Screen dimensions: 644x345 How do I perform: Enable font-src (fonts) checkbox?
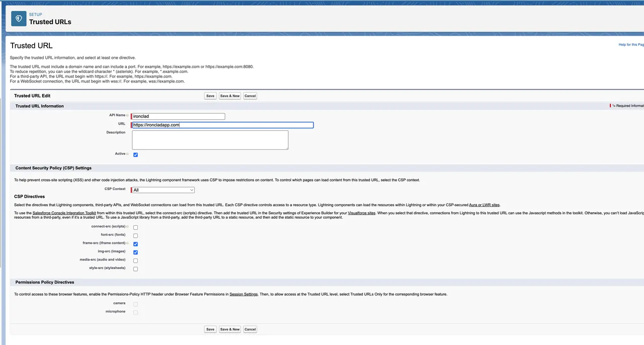pyautogui.click(x=135, y=235)
